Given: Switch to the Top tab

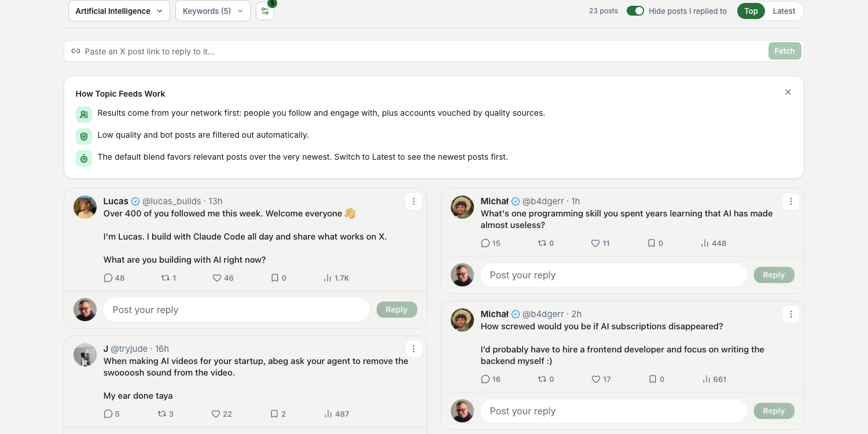Looking at the screenshot, I should 751,11.
